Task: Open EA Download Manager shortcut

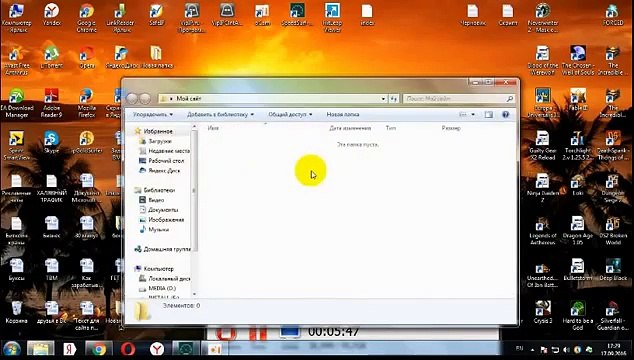Action: point(17,103)
